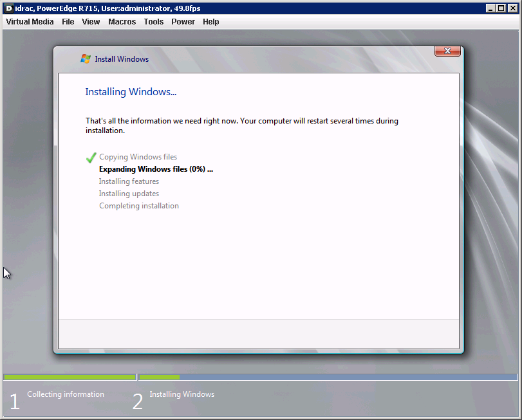Open the Macros menu
The image size is (522, 420).
122,21
